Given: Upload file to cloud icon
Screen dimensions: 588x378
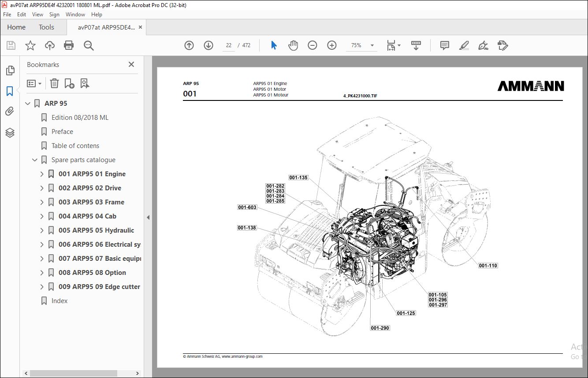Looking at the screenshot, I should [50, 45].
